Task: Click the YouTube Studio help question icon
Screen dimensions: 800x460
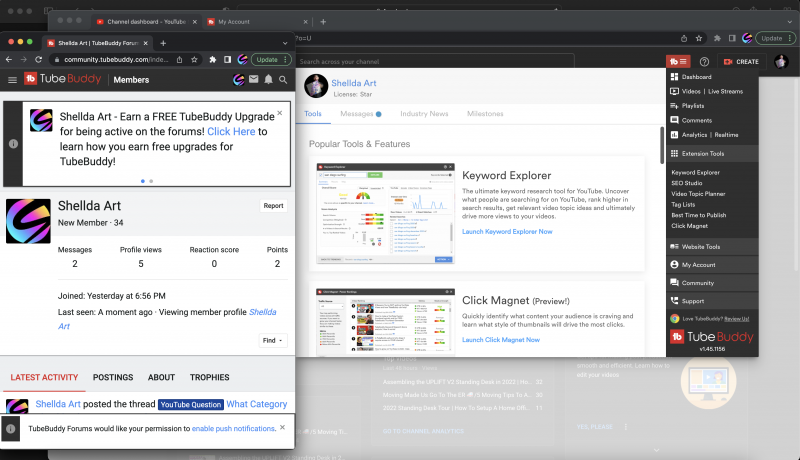Action: click(704, 62)
